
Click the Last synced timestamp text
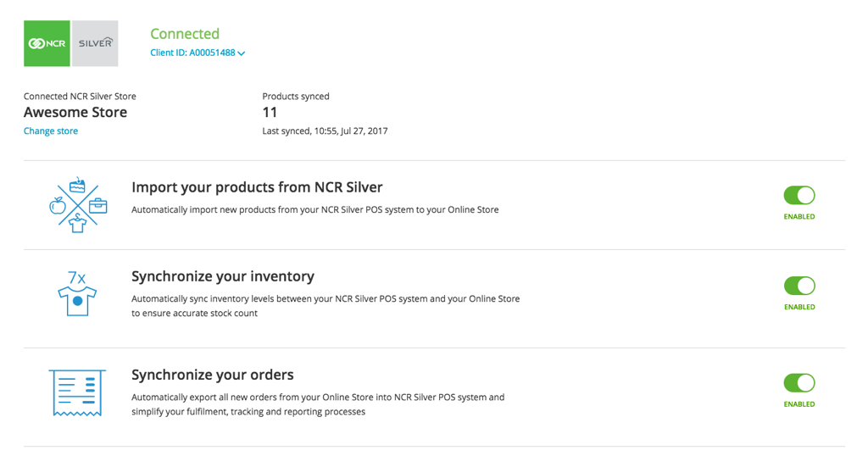coord(325,131)
